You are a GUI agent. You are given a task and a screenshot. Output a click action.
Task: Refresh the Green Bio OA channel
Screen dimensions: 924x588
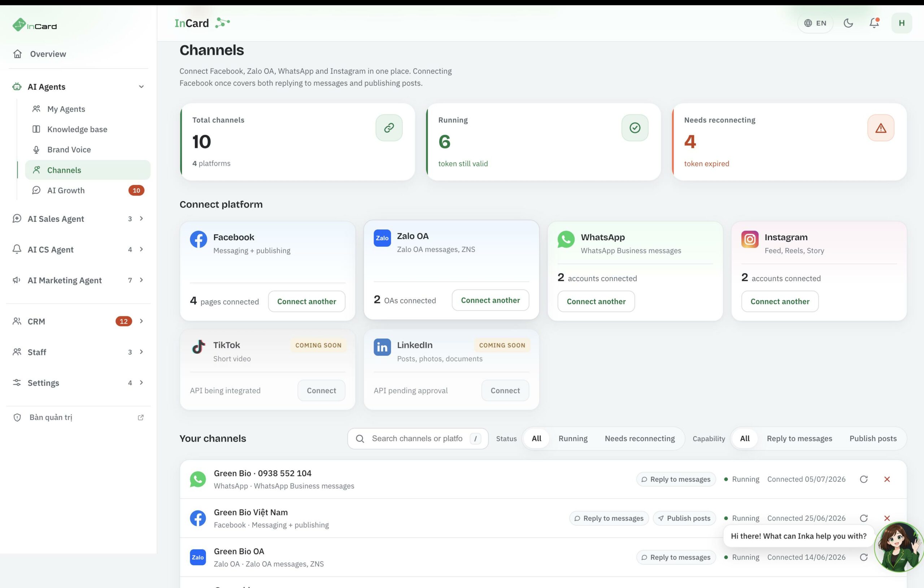(x=864, y=557)
